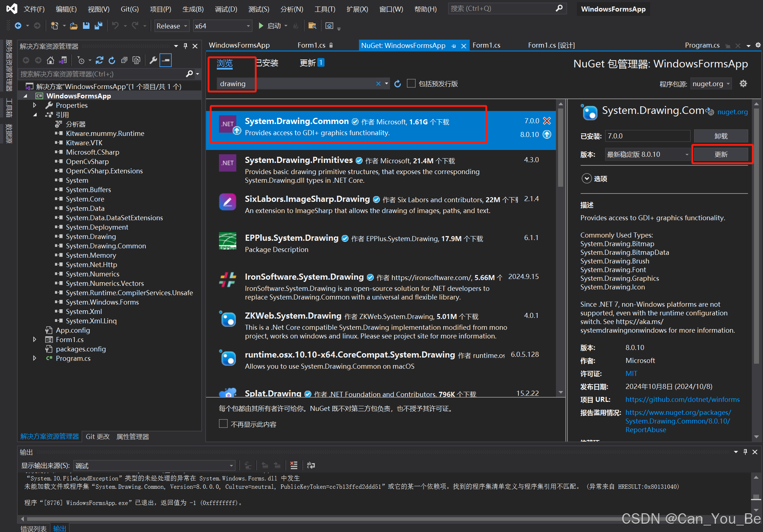
Task: Open the Release configuration dropdown
Action: 172,26
